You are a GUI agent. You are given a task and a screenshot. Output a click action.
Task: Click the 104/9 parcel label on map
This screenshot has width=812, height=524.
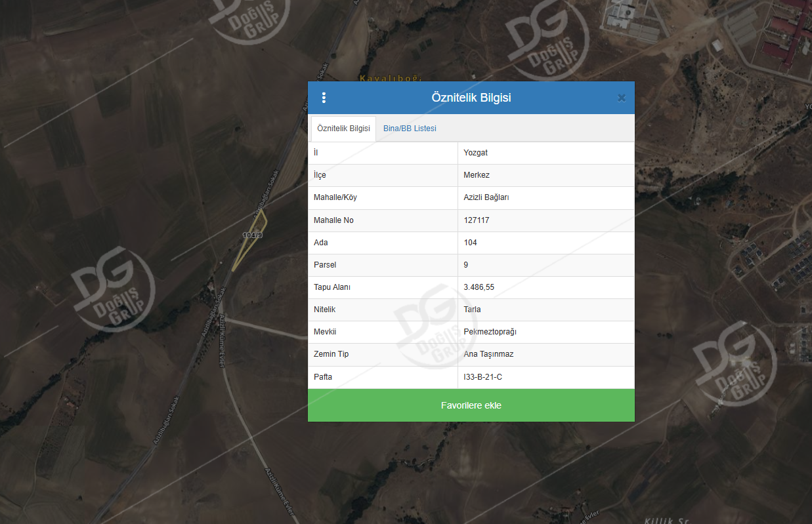[252, 235]
